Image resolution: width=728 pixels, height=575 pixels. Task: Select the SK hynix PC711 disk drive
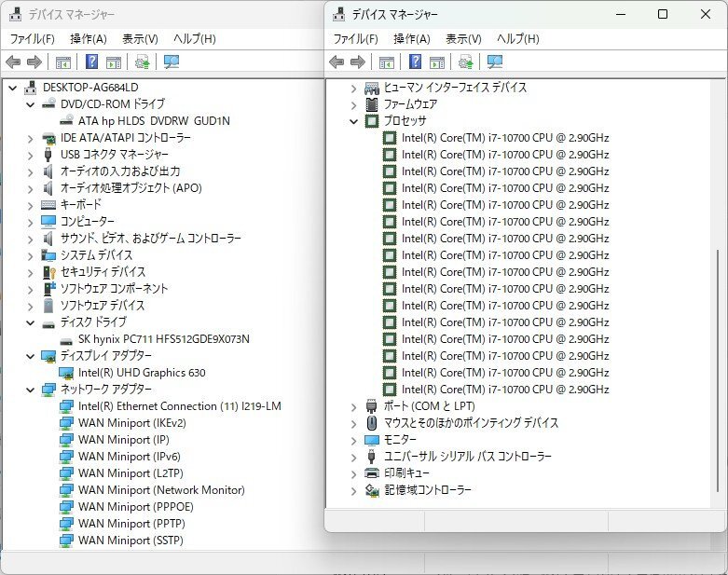click(163, 339)
